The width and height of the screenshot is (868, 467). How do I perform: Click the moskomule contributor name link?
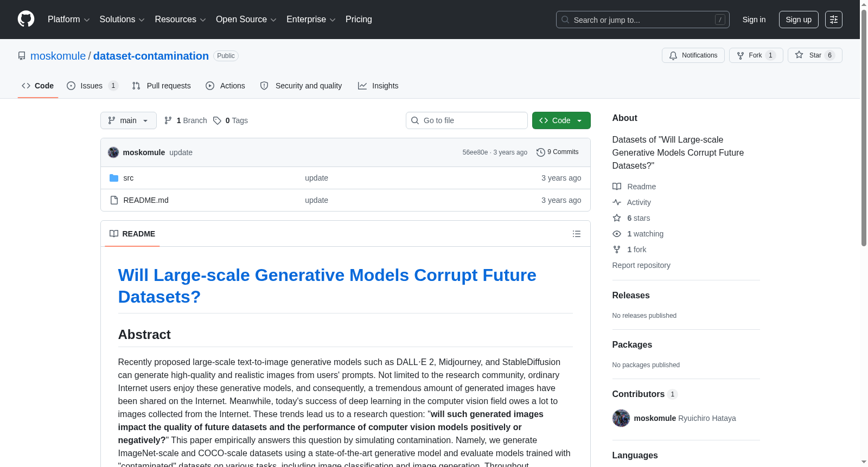click(x=655, y=418)
